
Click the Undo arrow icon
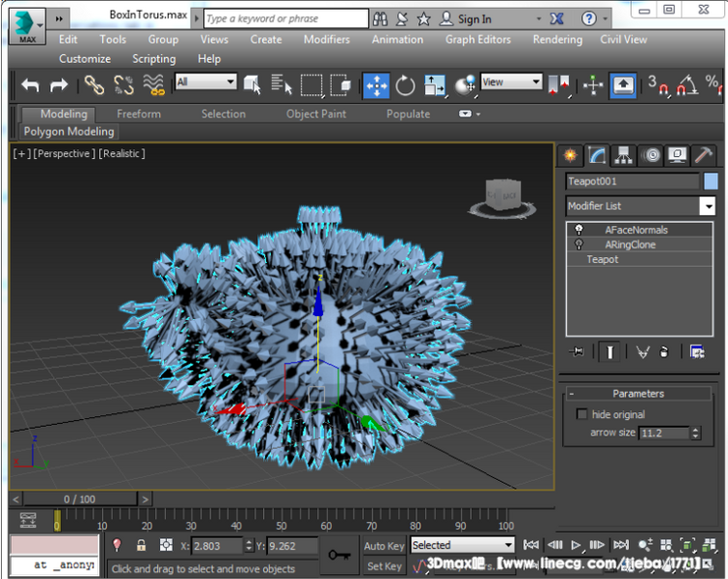(x=31, y=85)
